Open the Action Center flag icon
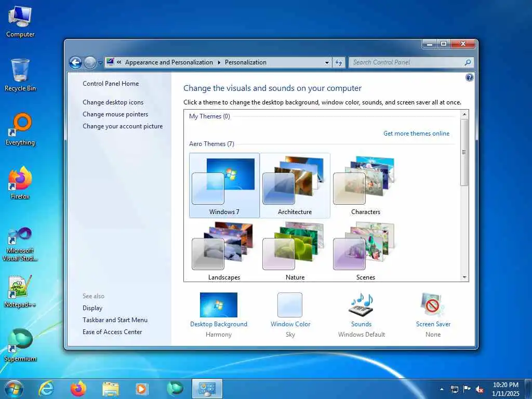 [467, 389]
